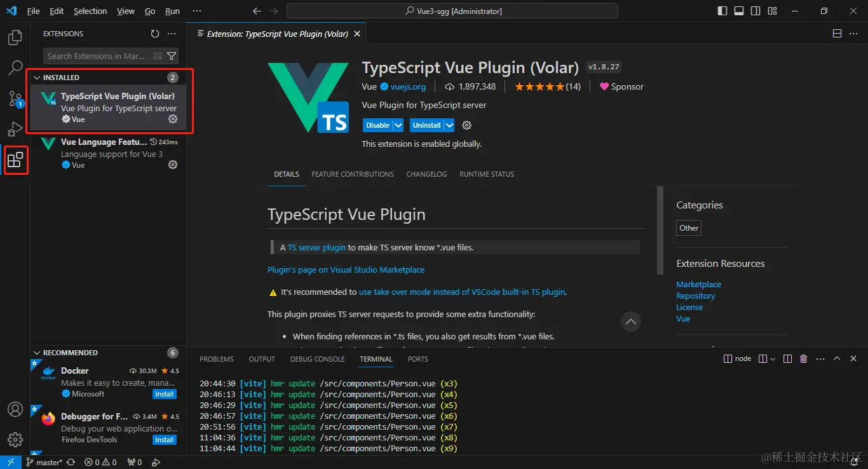Open the Go menu

click(x=150, y=11)
